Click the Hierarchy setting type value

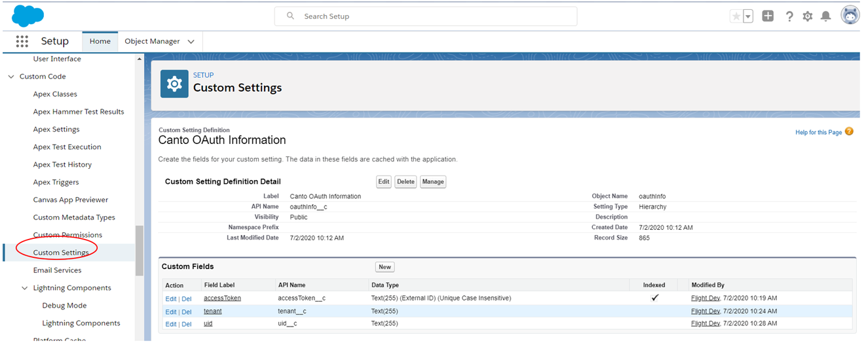click(652, 207)
